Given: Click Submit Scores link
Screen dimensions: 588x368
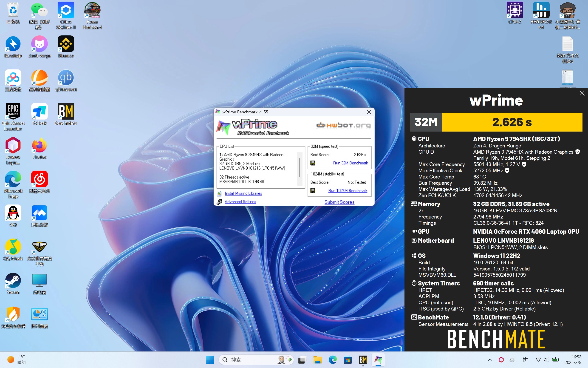Looking at the screenshot, I should 339,202.
